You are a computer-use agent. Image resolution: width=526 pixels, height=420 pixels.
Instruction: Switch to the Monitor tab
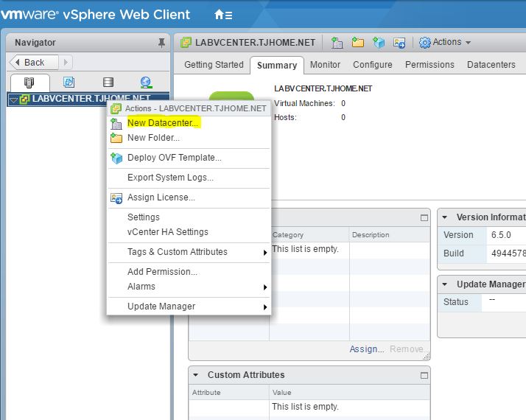[x=325, y=65]
